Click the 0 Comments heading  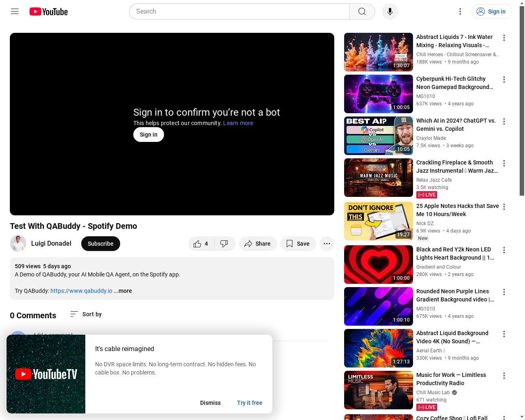[33, 315]
